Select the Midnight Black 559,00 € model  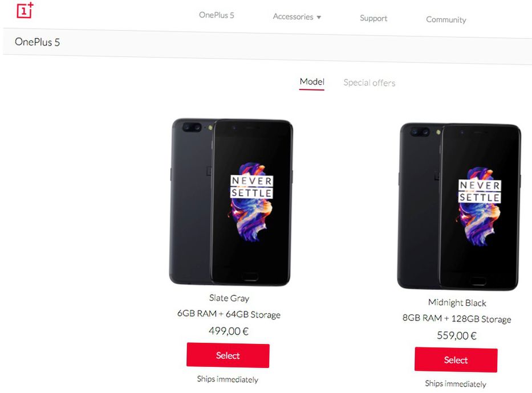456,360
